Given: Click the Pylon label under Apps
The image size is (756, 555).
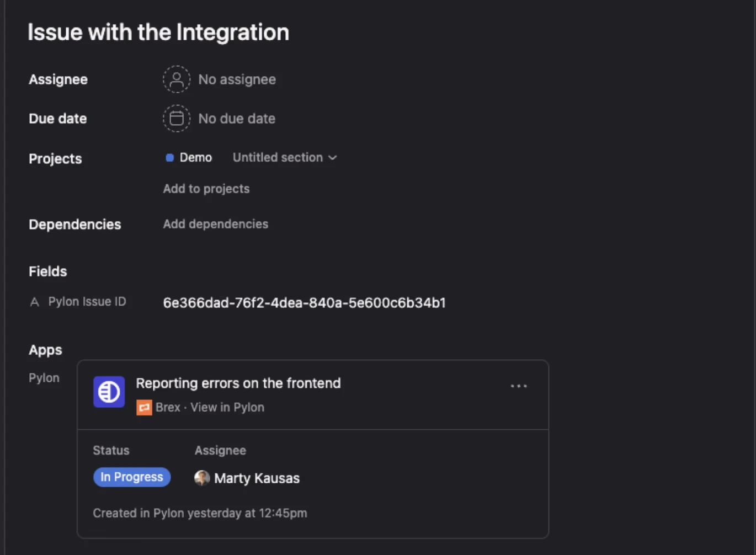Looking at the screenshot, I should pos(44,378).
